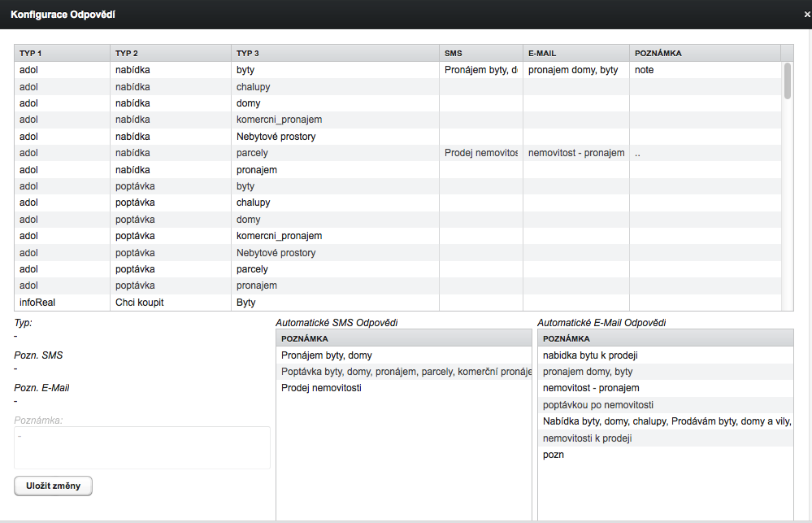Viewport: 812px width, 523px height.
Task: Select adol poptávka komercni_pronajem row
Action: pos(397,236)
